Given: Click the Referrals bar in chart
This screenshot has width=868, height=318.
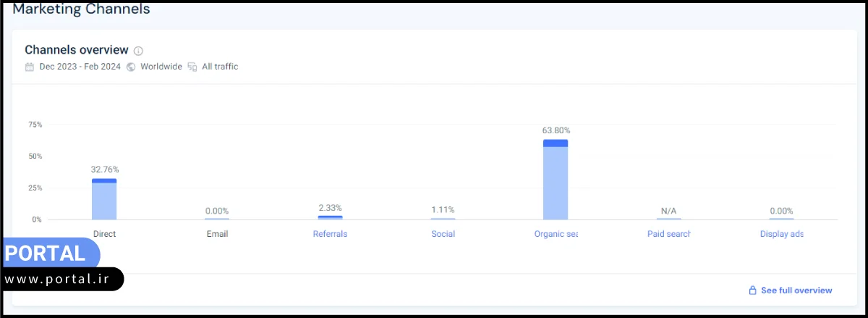Looking at the screenshot, I should [330, 217].
